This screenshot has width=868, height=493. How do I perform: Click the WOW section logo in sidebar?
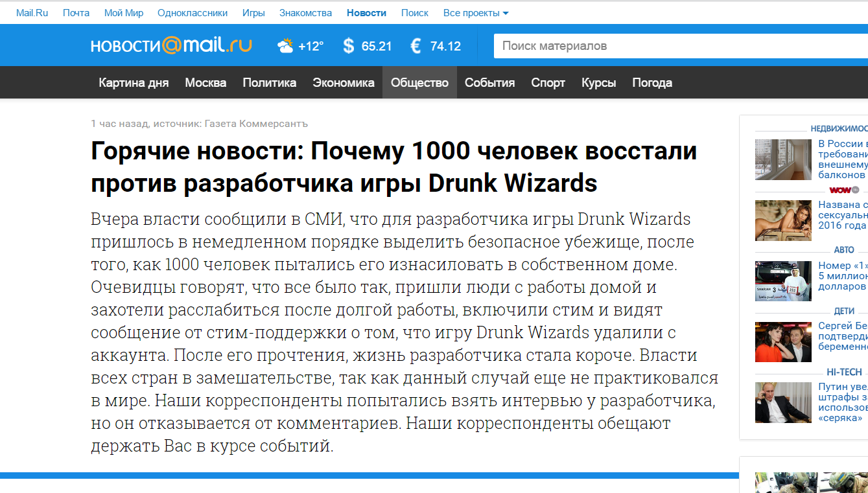pos(844,190)
